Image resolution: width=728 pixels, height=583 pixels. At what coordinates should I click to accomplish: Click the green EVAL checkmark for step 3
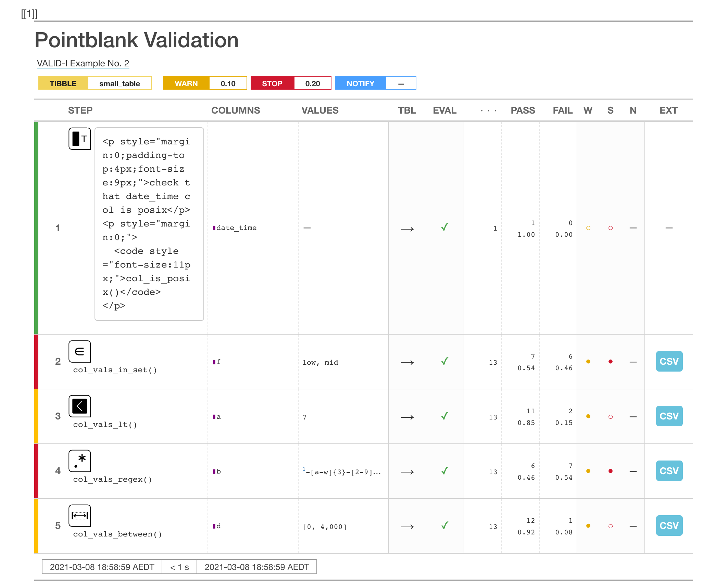click(x=444, y=416)
